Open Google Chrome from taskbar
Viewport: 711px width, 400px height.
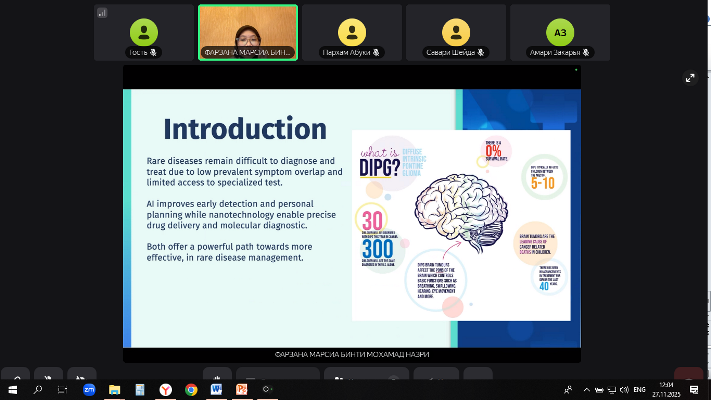(x=191, y=389)
